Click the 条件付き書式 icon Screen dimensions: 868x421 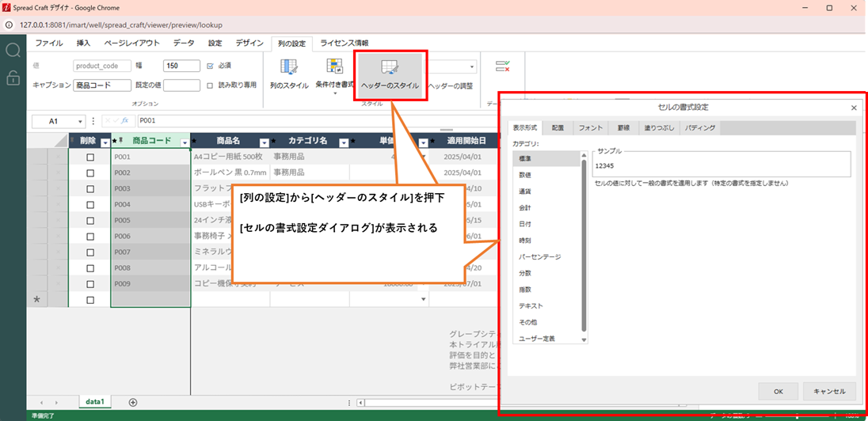pos(334,68)
